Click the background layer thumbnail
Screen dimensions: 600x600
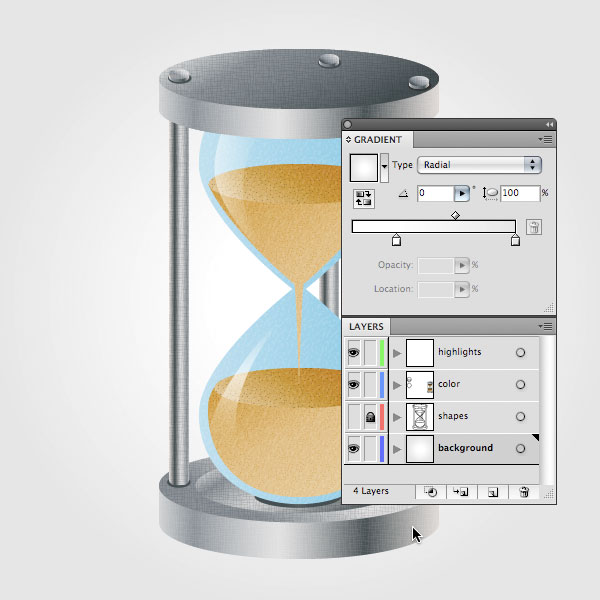pyautogui.click(x=420, y=448)
